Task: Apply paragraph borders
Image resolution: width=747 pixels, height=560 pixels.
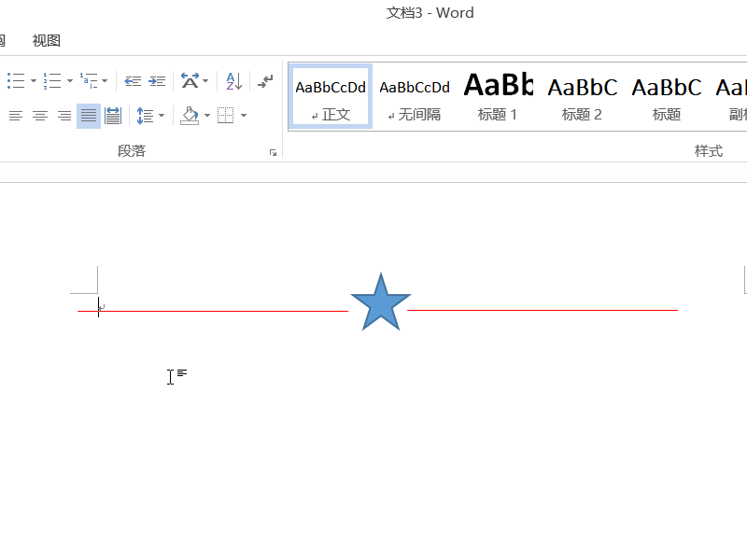Action: (226, 115)
